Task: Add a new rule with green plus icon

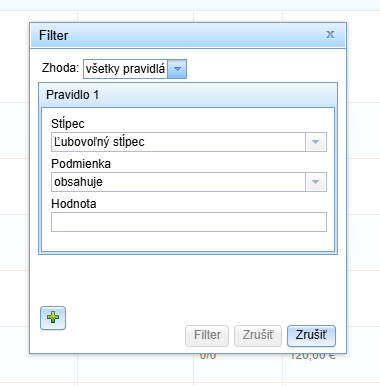Action: coord(53,318)
